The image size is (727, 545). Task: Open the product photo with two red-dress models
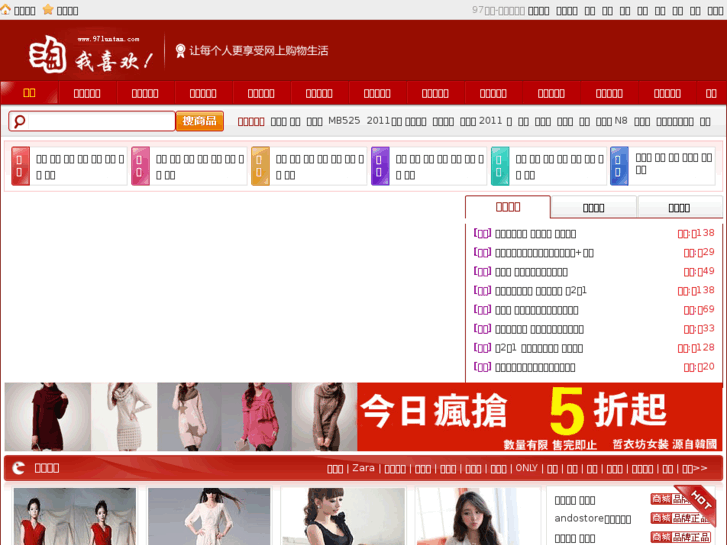[x=75, y=516]
